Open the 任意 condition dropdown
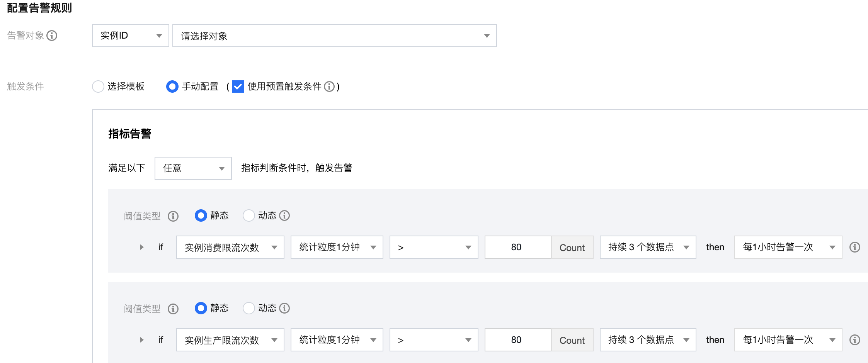 [193, 168]
